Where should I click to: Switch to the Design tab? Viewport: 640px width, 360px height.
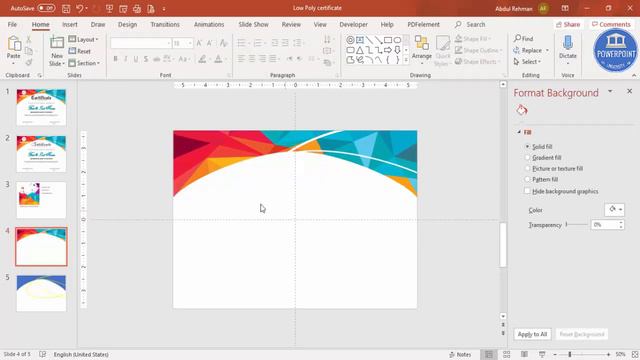(x=127, y=24)
